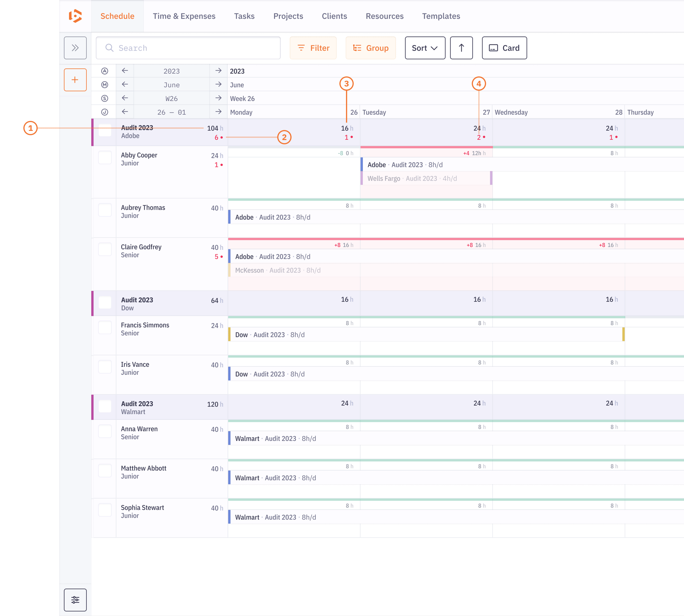
Task: Select Anna Warren's Walmart Audit 2023 booking
Action: tap(456, 438)
